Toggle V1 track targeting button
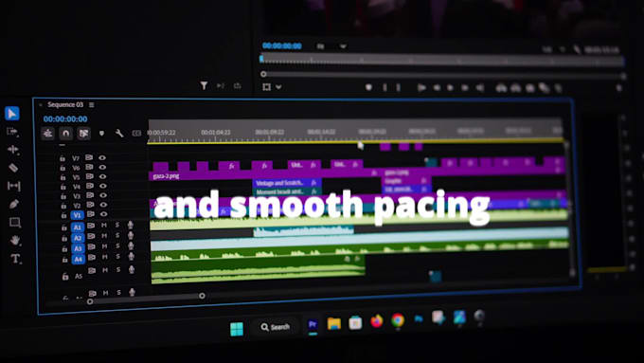Screen dimensions: 644x363 78,215
